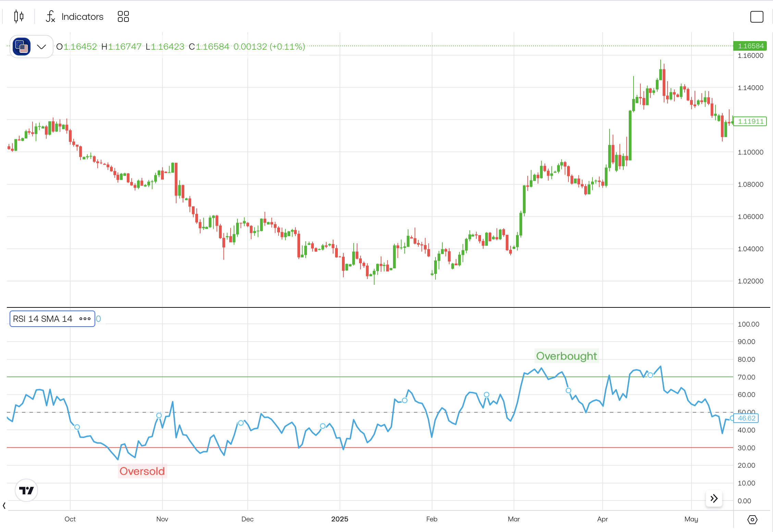Image resolution: width=773 pixels, height=532 pixels.
Task: Click the fx icon to browse indicators
Action: pos(50,16)
